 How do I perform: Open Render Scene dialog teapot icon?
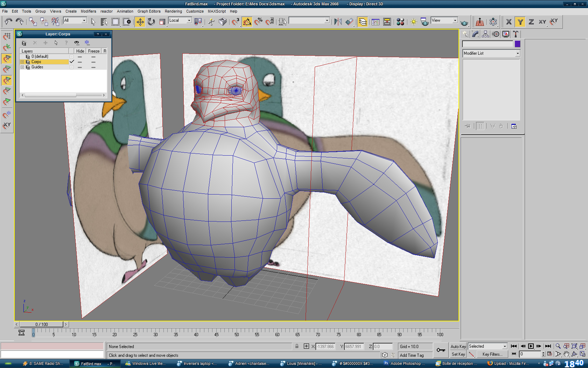click(424, 22)
